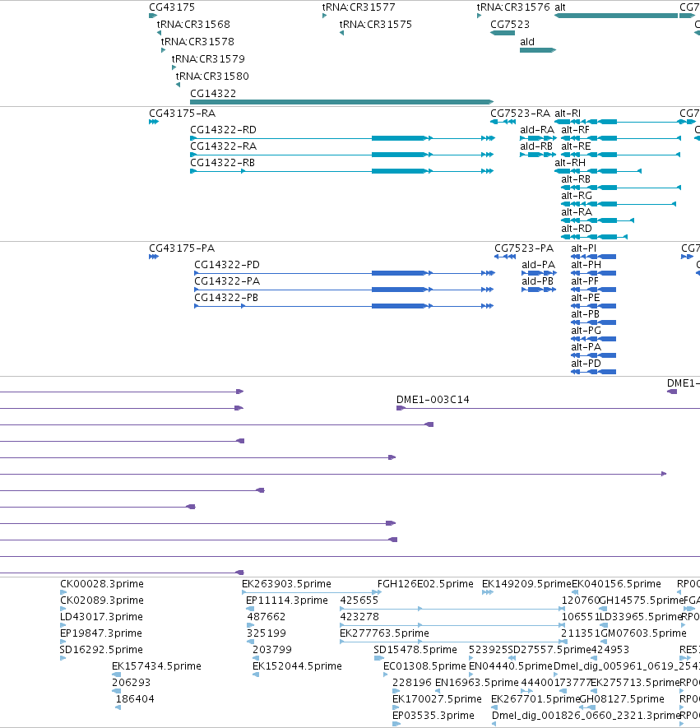
Task: Click the alt-RI transcript label
Action: pos(568,114)
